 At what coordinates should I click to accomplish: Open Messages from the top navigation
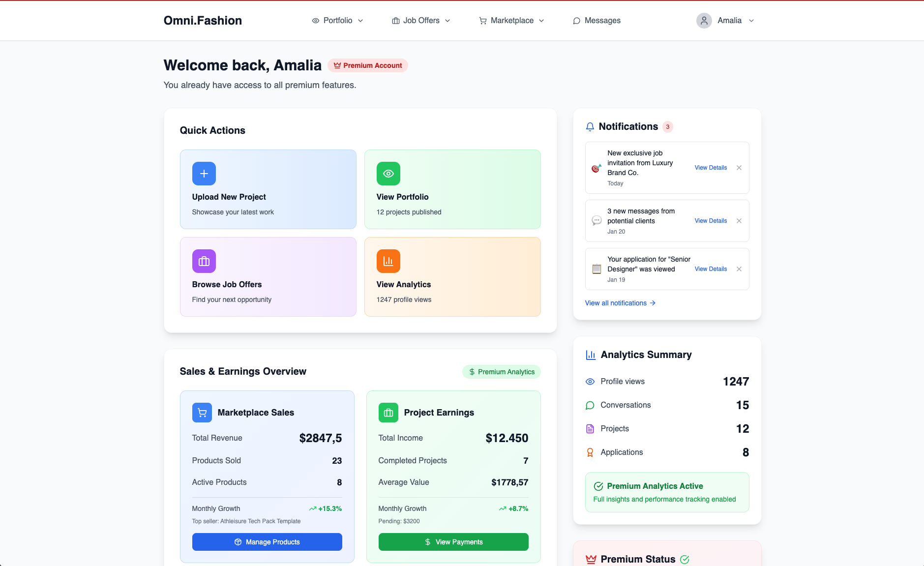[x=597, y=21]
